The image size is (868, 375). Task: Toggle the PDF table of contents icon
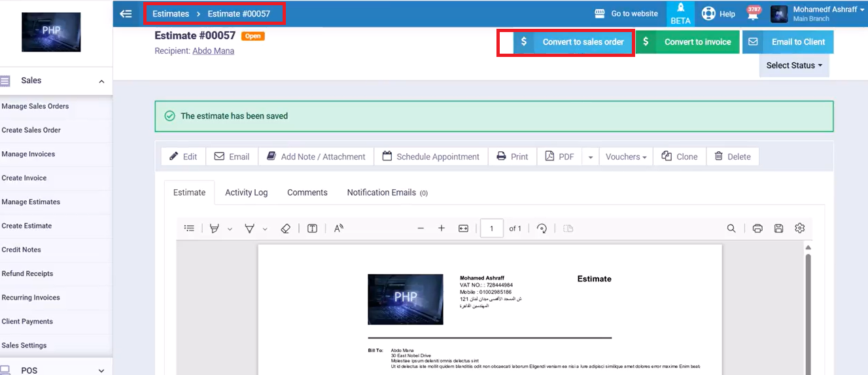coord(189,228)
